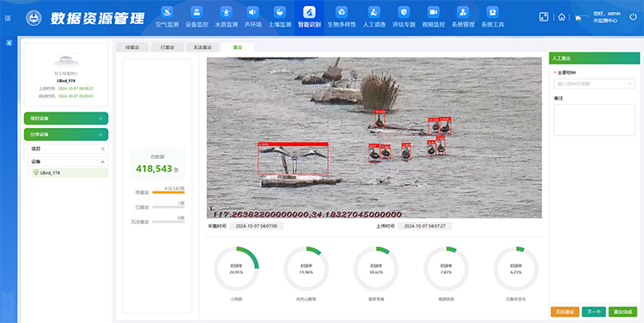
Task: Log out with the power icon
Action: [x=633, y=17]
